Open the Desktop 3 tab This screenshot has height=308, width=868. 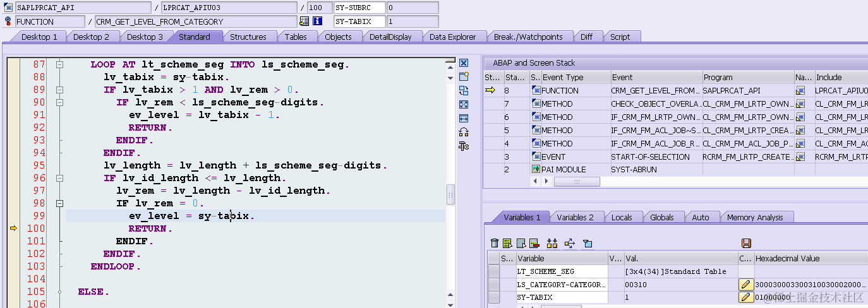point(145,37)
